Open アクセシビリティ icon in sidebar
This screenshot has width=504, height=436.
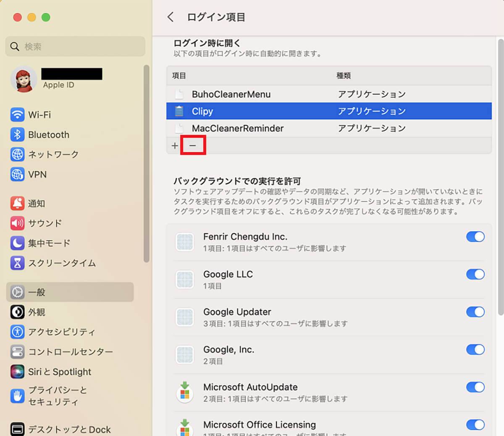[17, 332]
